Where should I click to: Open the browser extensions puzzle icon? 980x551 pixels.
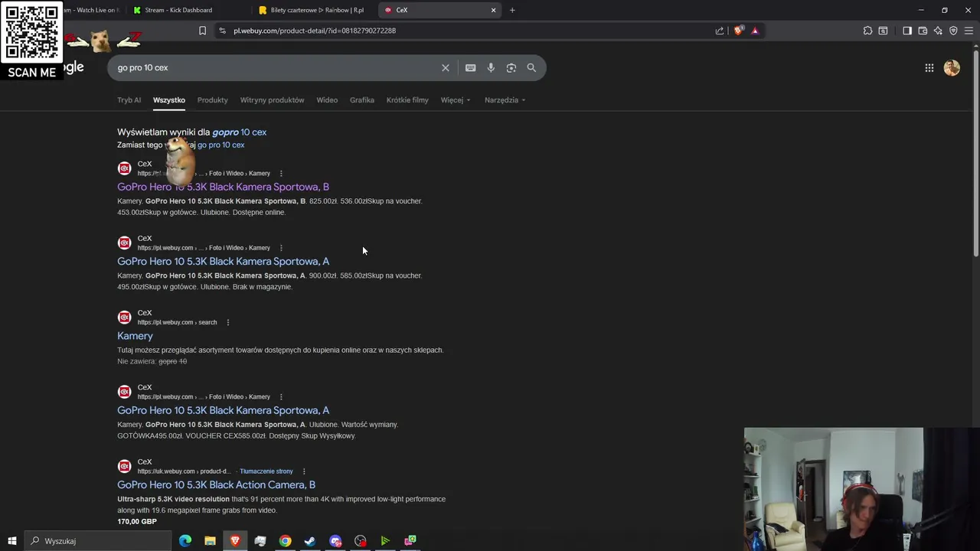(x=867, y=31)
